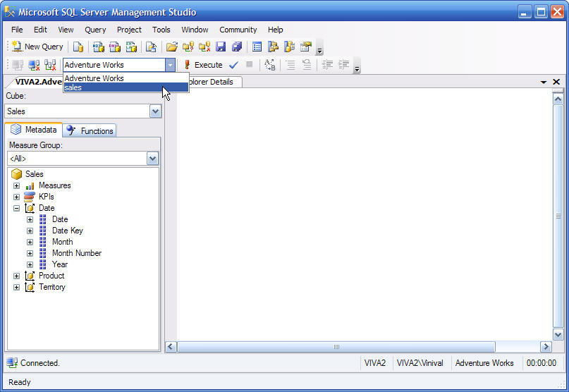
Task: Open the Window menu
Action: click(195, 30)
